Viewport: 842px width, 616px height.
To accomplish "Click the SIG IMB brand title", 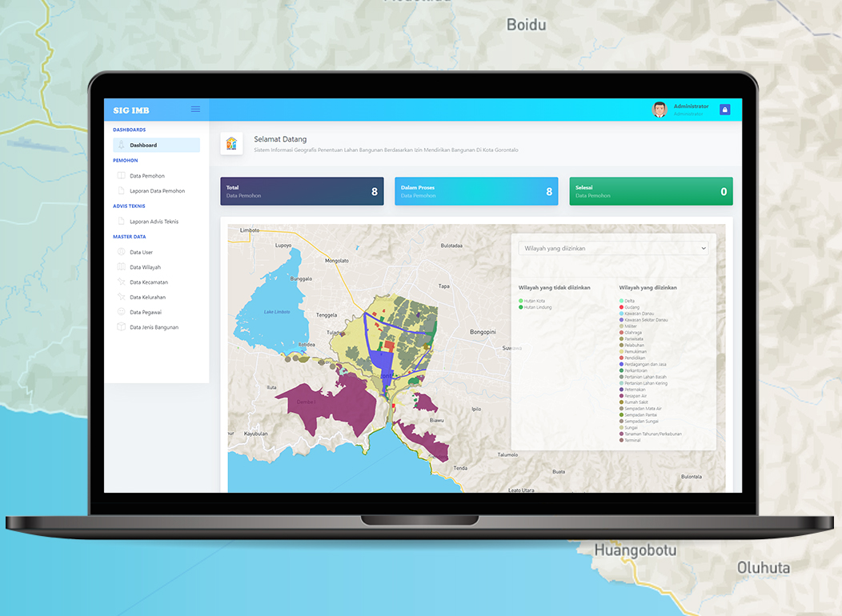I will (x=131, y=110).
